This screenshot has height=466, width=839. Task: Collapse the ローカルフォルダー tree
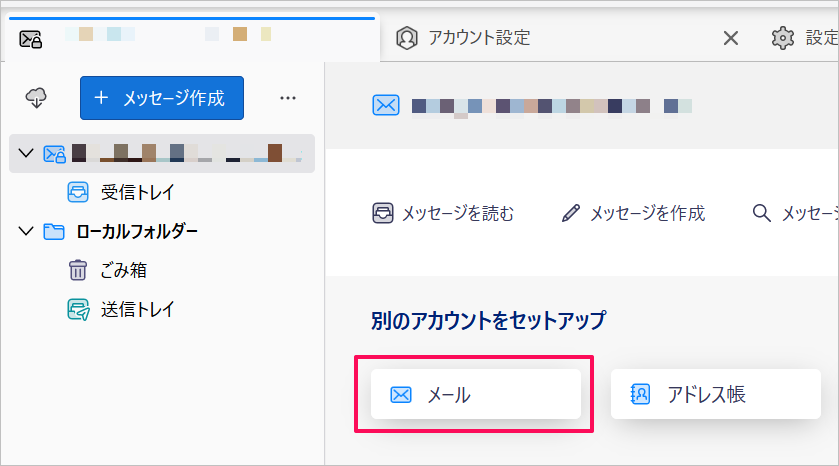[x=26, y=231]
